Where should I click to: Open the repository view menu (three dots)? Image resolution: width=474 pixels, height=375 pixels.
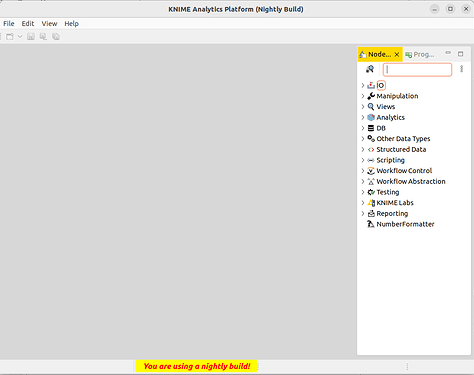pos(462,69)
